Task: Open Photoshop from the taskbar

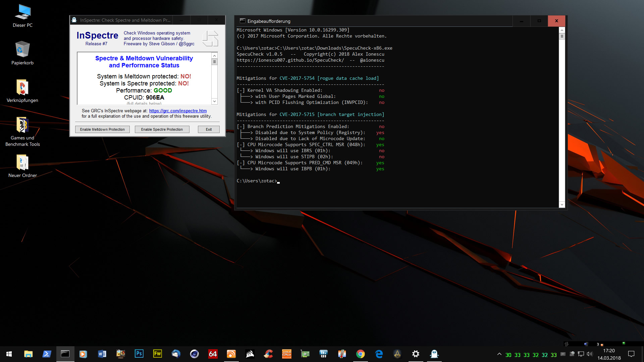Action: coord(139,354)
